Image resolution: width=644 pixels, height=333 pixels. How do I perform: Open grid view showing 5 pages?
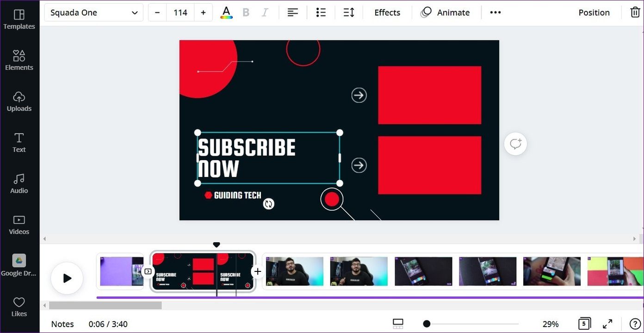tap(584, 324)
